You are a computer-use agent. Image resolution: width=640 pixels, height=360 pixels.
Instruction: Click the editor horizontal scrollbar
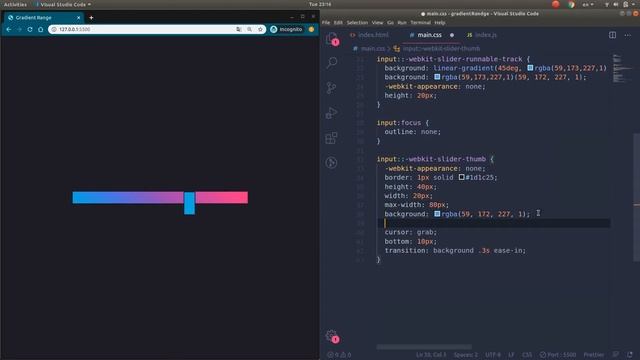[424, 347]
